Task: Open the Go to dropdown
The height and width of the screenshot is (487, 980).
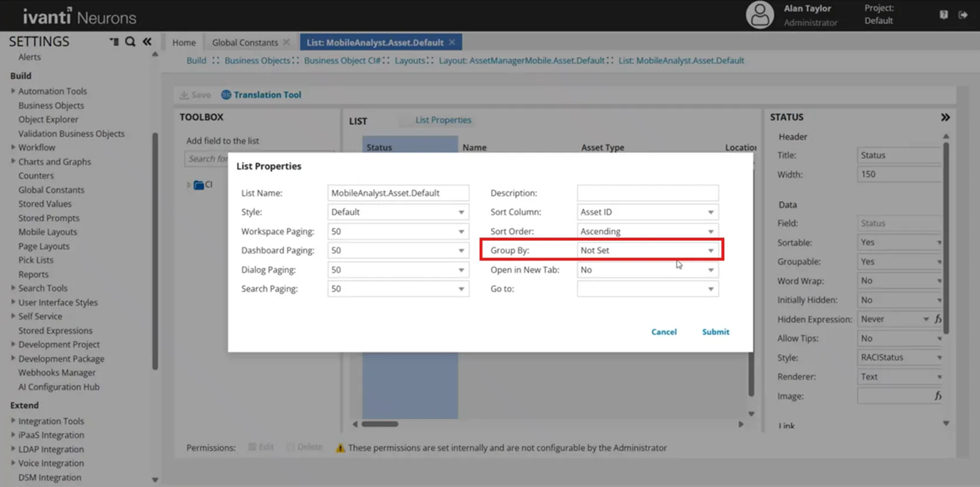Action: point(647,289)
